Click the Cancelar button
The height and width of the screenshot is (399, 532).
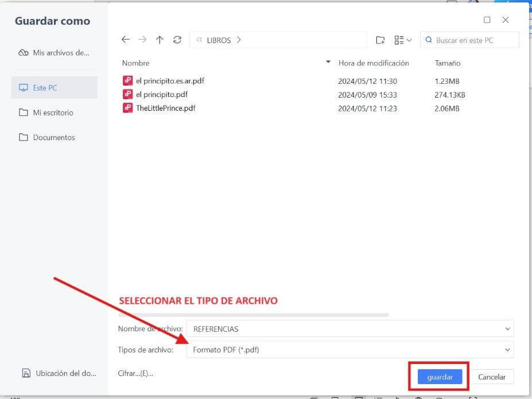tap(492, 377)
